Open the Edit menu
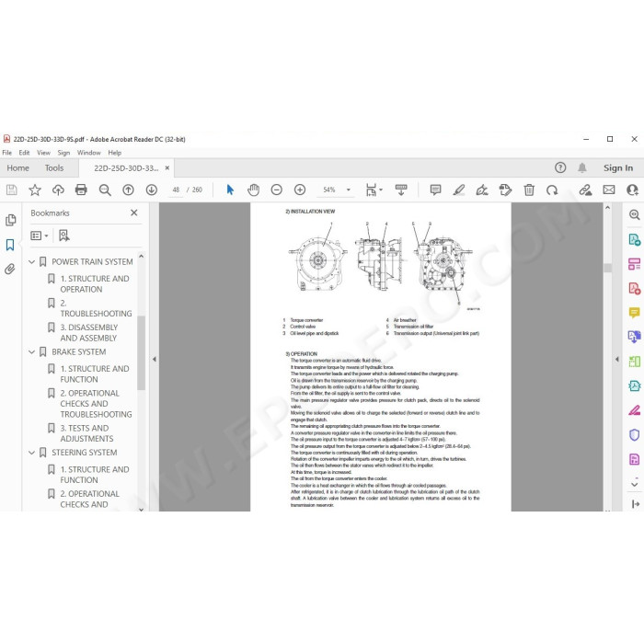The height and width of the screenshot is (644, 644). [x=24, y=153]
